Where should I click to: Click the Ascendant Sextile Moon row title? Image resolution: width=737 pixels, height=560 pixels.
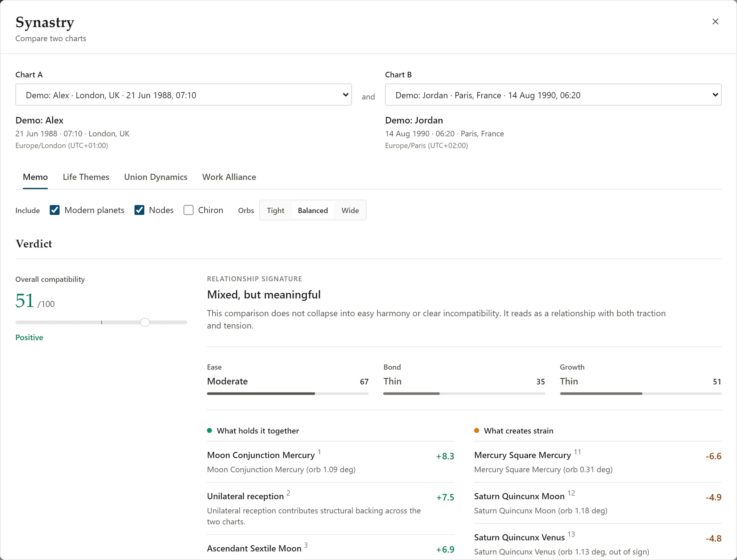point(254,548)
